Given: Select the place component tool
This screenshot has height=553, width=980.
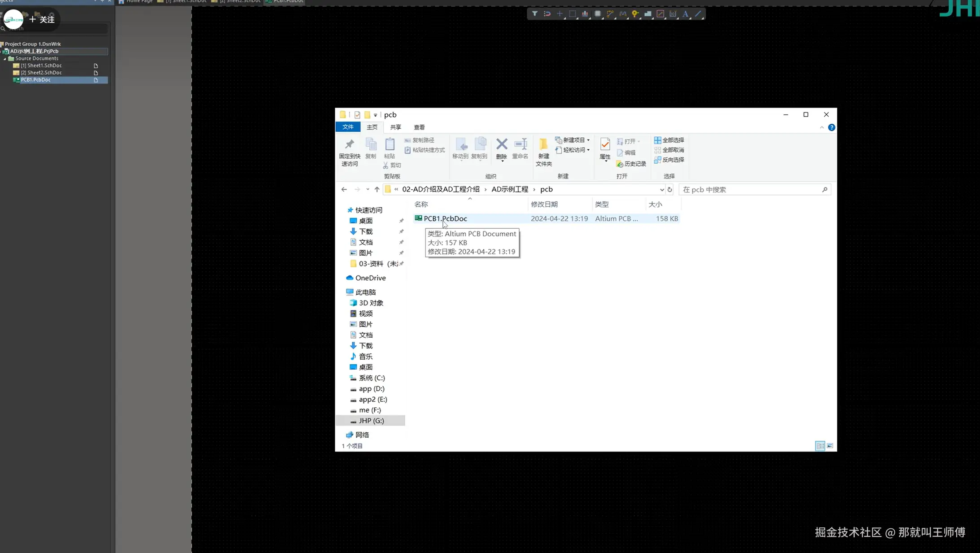Looking at the screenshot, I should (x=598, y=14).
